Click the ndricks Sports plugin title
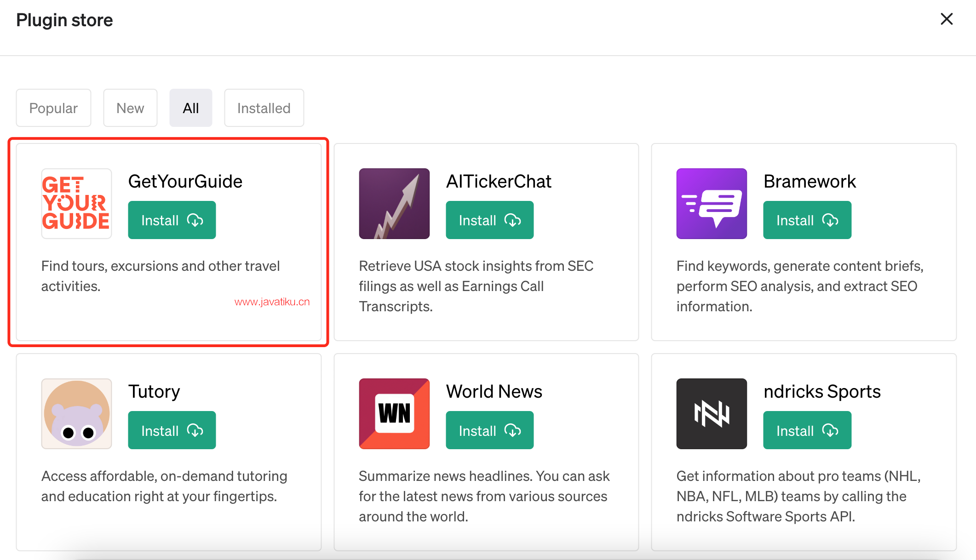 coord(822,392)
